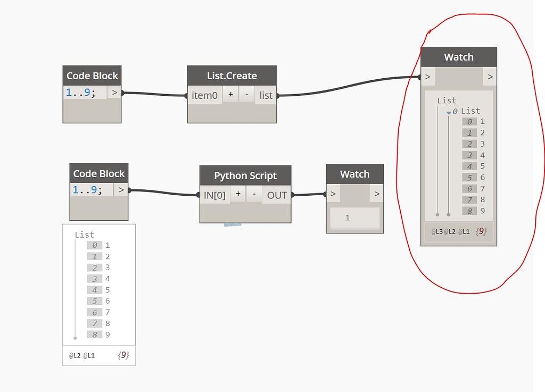Toggle @L2 in the pinned list preview footer
This screenshot has width=545, height=392.
tap(74, 356)
